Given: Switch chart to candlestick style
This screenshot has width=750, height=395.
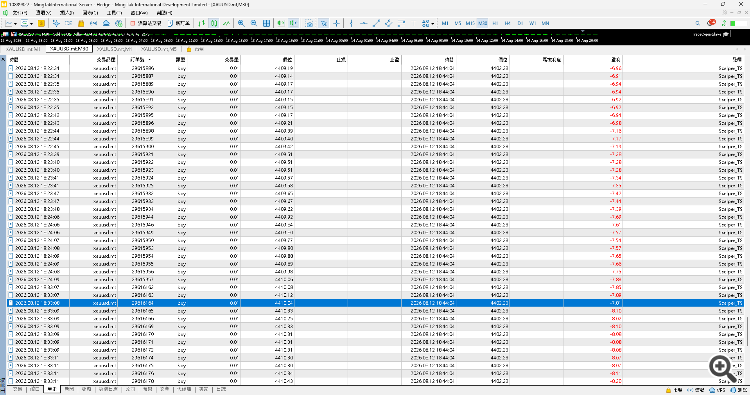Looking at the screenshot, I should tap(214, 23).
